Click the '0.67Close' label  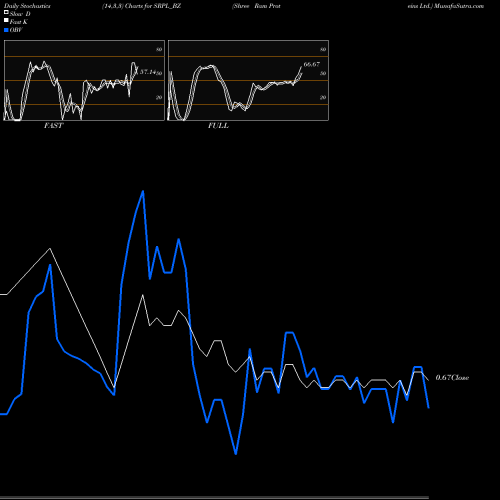pyautogui.click(x=452, y=378)
